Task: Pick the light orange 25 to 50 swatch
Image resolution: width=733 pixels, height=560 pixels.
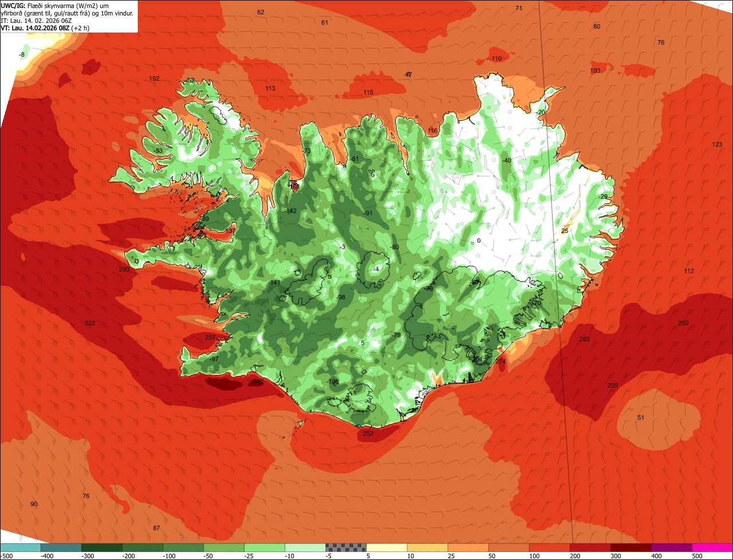Action: click(x=467, y=547)
